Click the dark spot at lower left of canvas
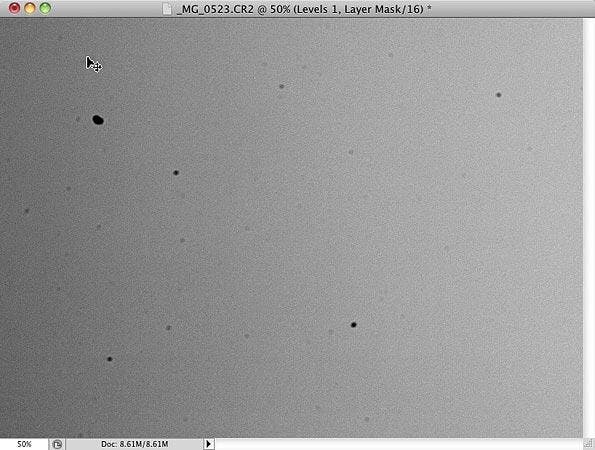The height and width of the screenshot is (450, 595). point(110,359)
